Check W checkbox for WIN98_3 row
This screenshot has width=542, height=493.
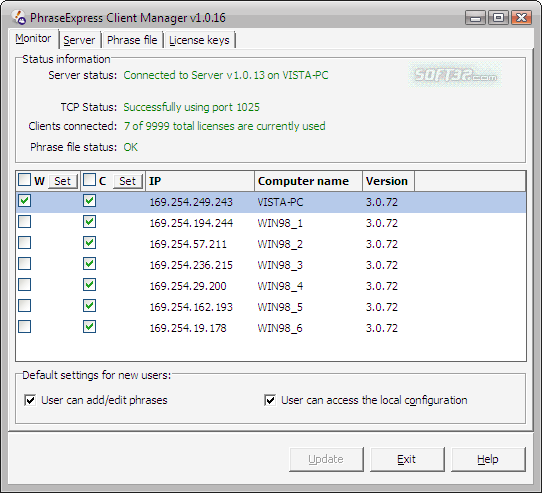pyautogui.click(x=25, y=264)
